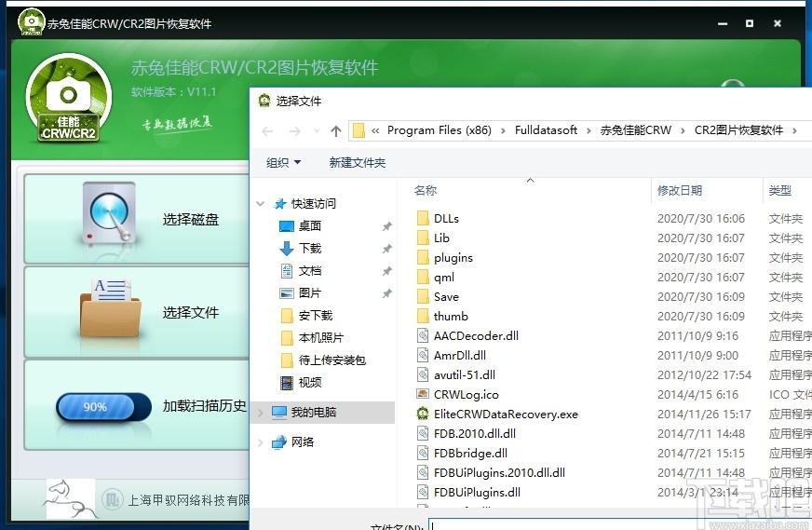Expand the 我的电脑 tree node
812x530 pixels.
[261, 413]
